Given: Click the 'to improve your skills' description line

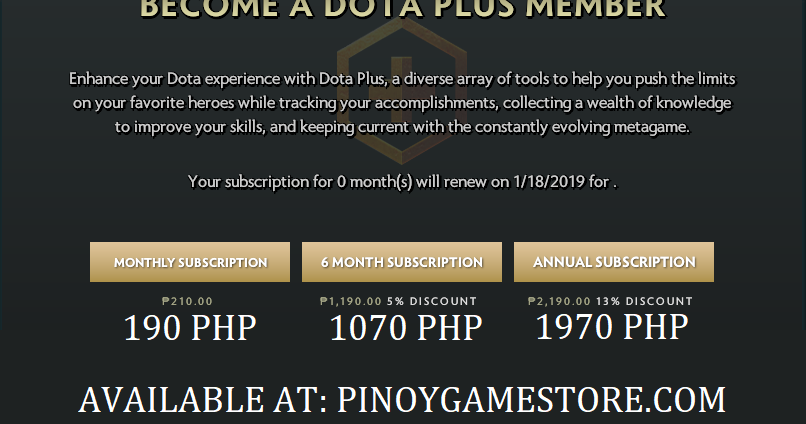Looking at the screenshot, I should tap(402, 127).
